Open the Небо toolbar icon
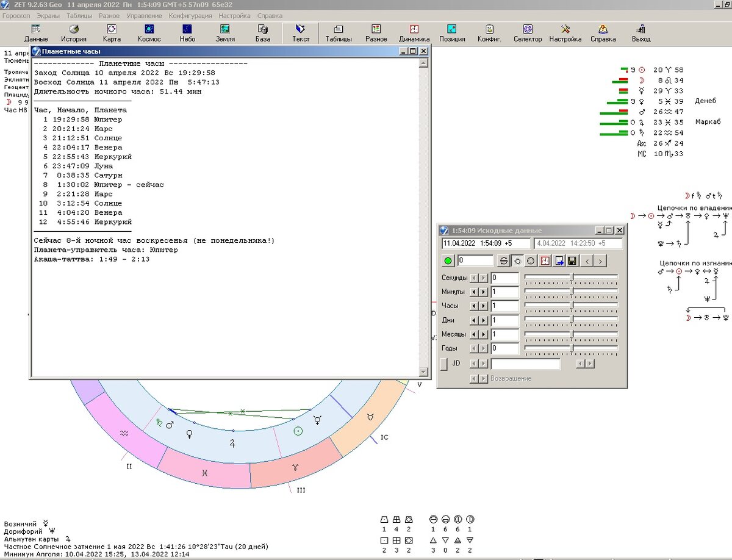This screenshot has width=732, height=560. point(187,34)
